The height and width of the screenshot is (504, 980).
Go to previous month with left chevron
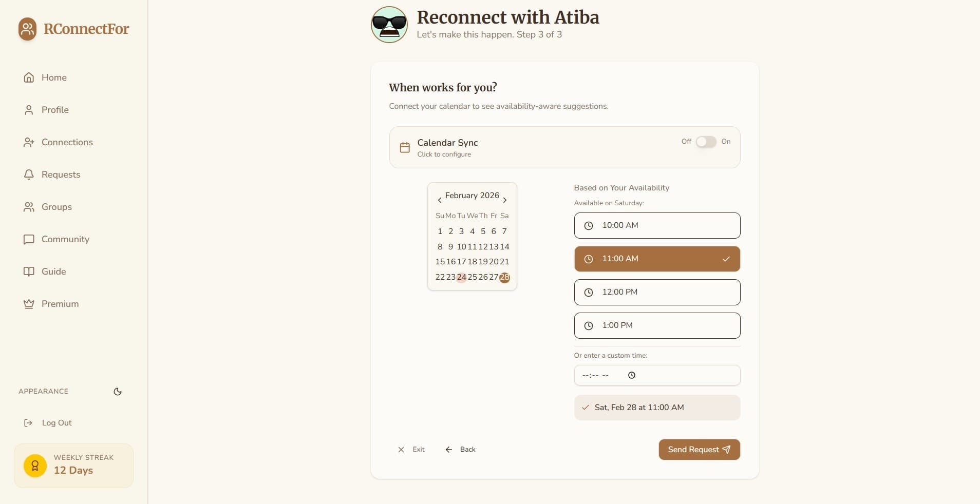pos(440,200)
